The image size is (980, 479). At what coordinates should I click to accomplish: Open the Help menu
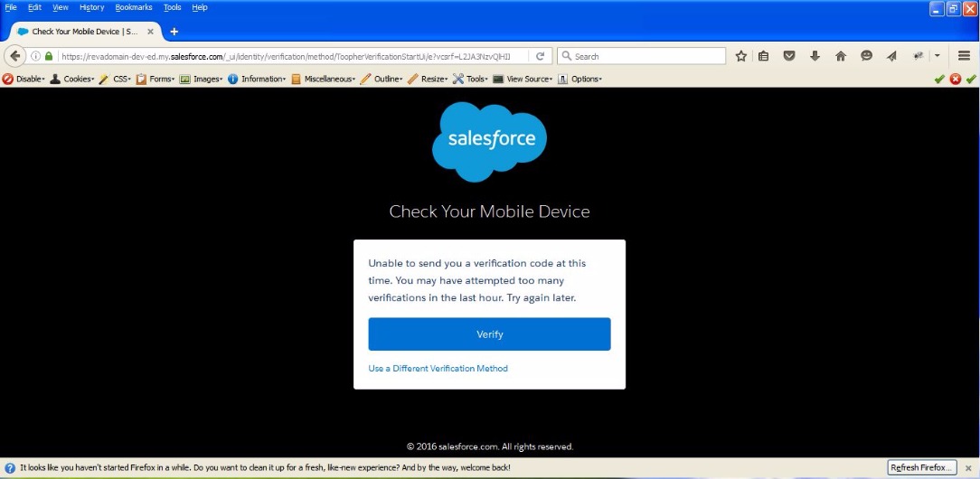[200, 7]
